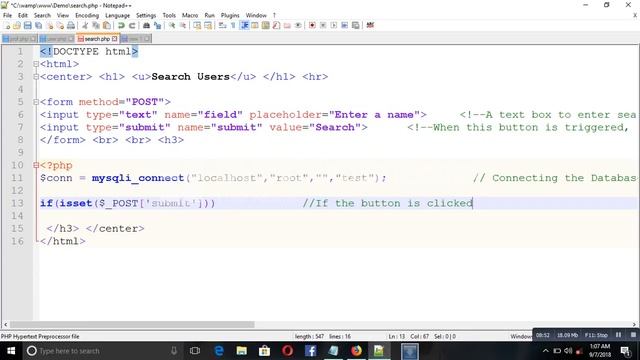640x360 pixels.
Task: Open Folder as Workspace toolbar icon
Action: pyautogui.click(x=287, y=25)
